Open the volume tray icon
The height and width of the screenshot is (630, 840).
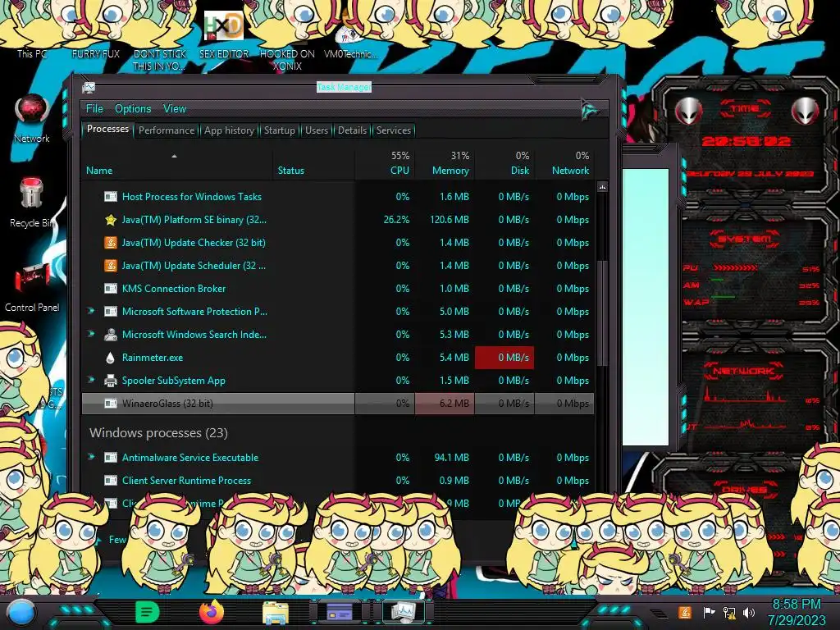(749, 612)
